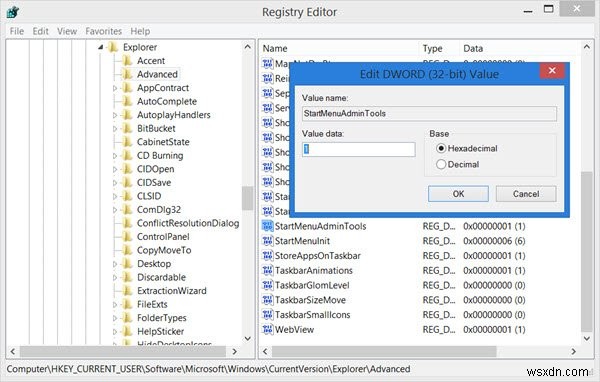Viewport: 600px width, 382px height.
Task: Open the Favorites menu
Action: click(x=104, y=31)
